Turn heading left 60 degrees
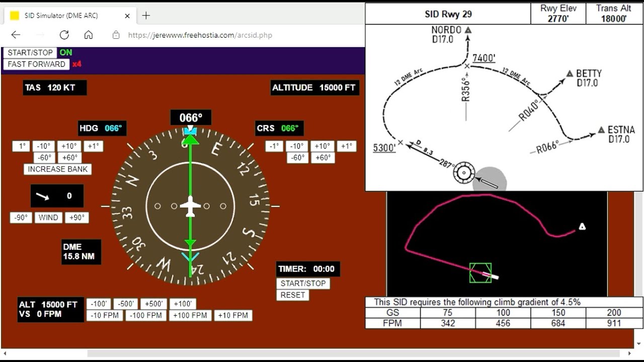This screenshot has width=644, height=362. (x=44, y=158)
